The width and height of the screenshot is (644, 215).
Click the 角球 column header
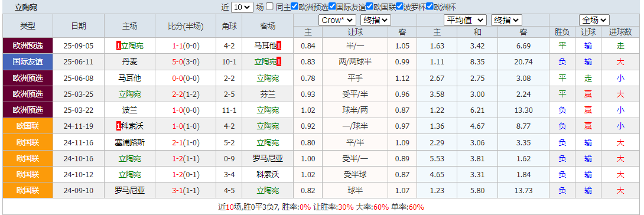tap(229, 26)
